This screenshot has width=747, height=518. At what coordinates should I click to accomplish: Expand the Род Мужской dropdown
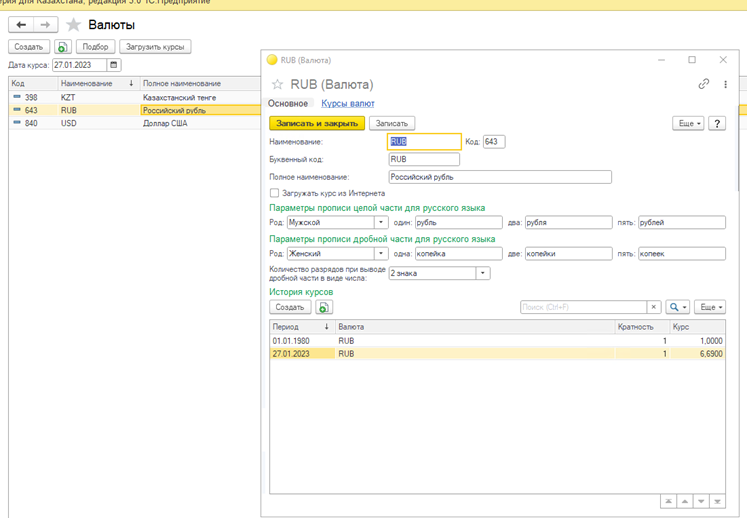pyautogui.click(x=381, y=223)
